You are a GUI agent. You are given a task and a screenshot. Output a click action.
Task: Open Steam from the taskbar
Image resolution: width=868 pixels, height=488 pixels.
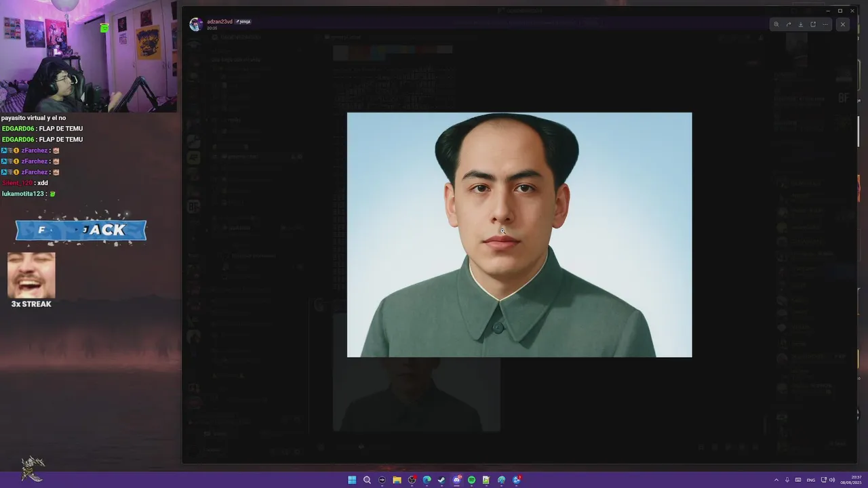441,480
